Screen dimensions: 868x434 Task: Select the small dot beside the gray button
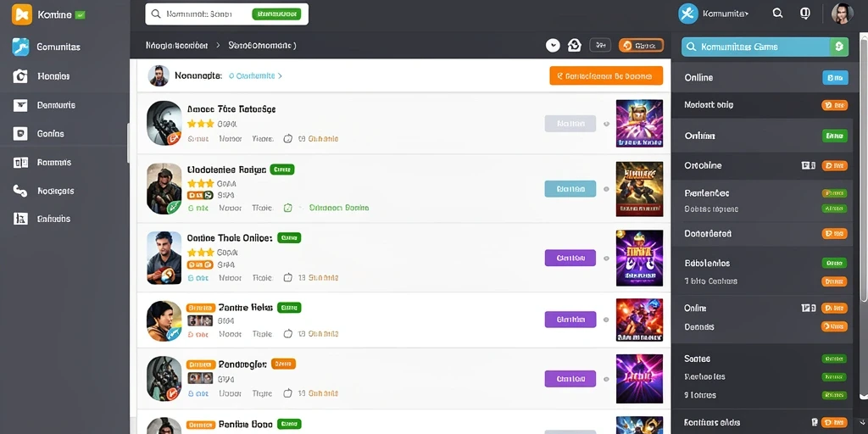[606, 124]
